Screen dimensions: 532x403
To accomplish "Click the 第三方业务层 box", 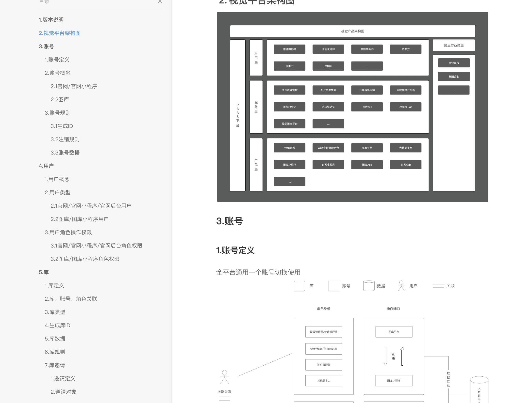I will [454, 45].
